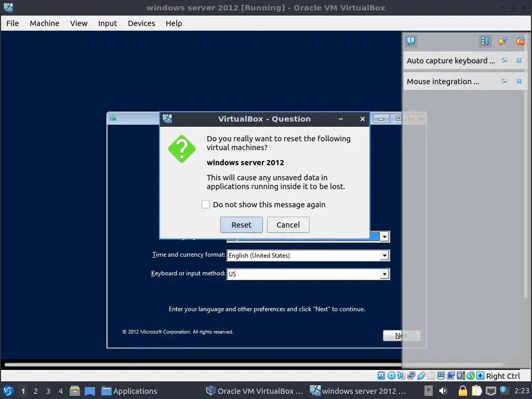
Task: Switch to workspace 4
Action: pyautogui.click(x=60, y=391)
